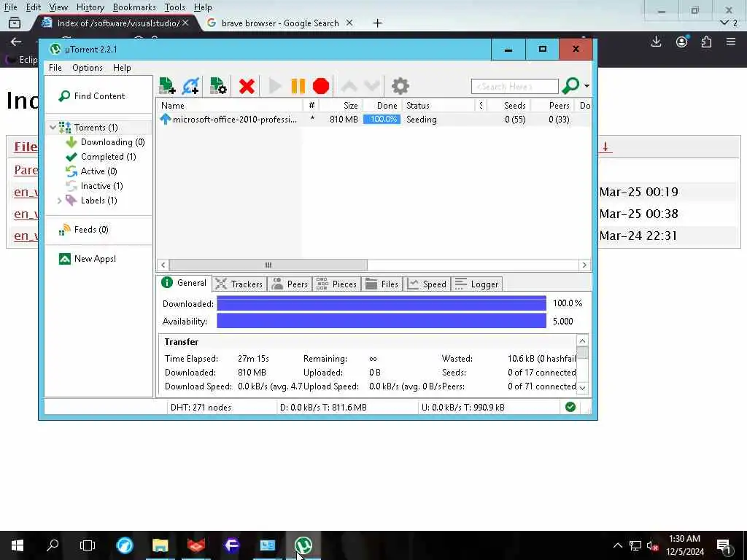The width and height of the screenshot is (747, 560).
Task: Select Completed (1) filter
Action: click(x=101, y=157)
